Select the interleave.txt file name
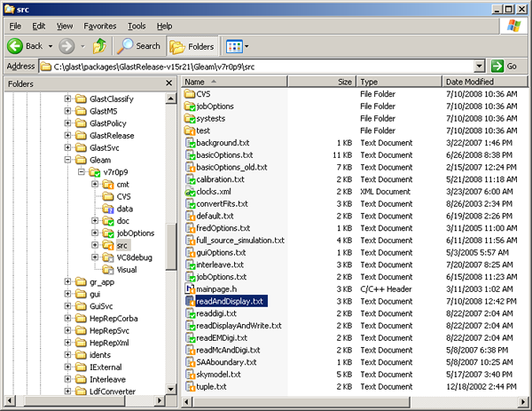The height and width of the screenshot is (411, 532). (x=220, y=265)
